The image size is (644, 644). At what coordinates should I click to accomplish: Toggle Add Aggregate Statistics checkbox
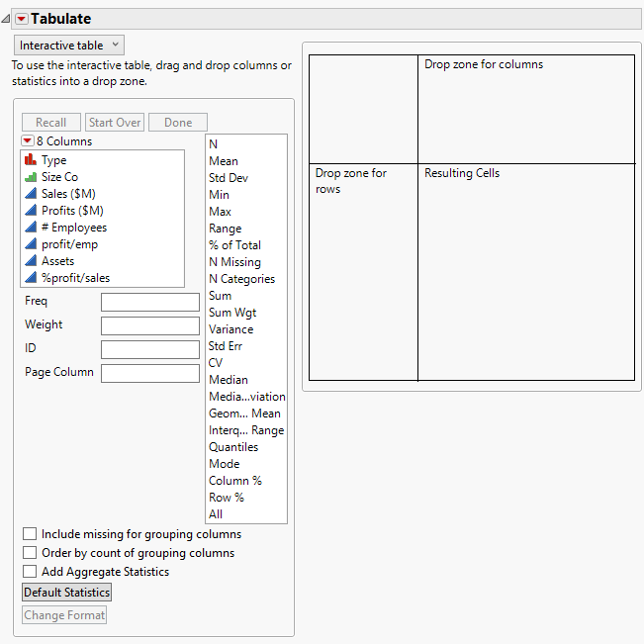(30, 572)
